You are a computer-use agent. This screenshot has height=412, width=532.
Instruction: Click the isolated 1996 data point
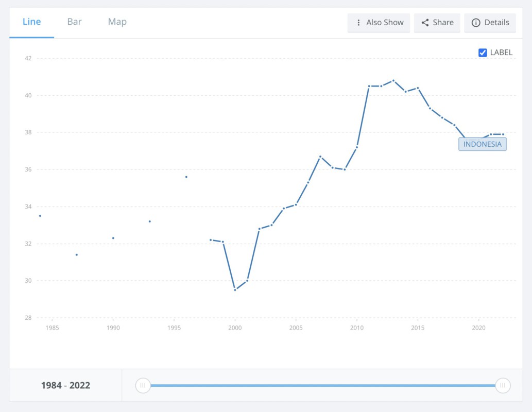[x=186, y=177]
